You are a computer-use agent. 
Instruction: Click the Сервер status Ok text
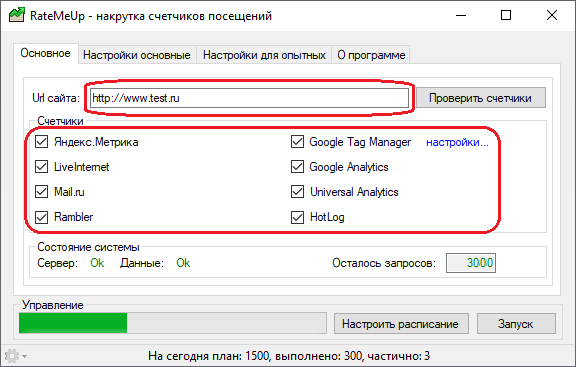(x=97, y=263)
